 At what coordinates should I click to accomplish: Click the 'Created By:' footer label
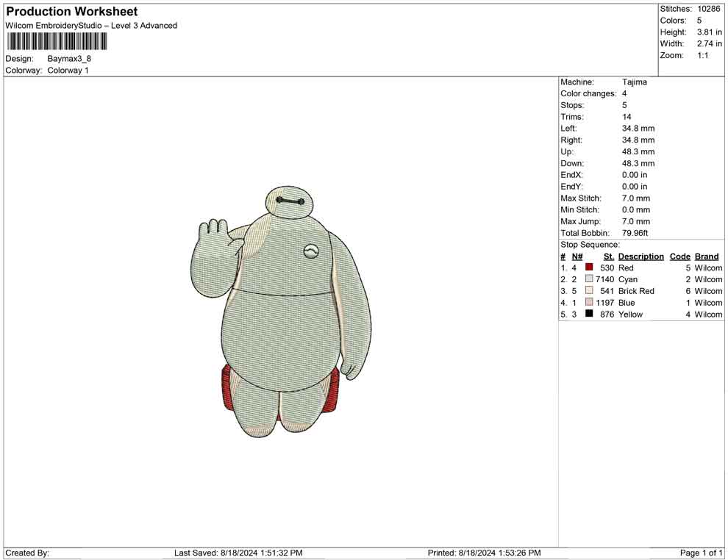[x=27, y=553]
